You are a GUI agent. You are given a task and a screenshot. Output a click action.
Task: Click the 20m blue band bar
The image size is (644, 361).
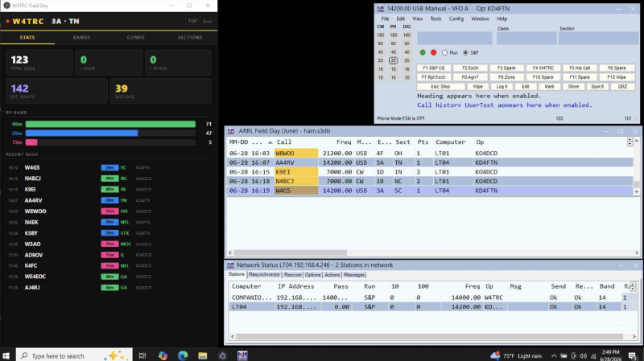point(82,133)
